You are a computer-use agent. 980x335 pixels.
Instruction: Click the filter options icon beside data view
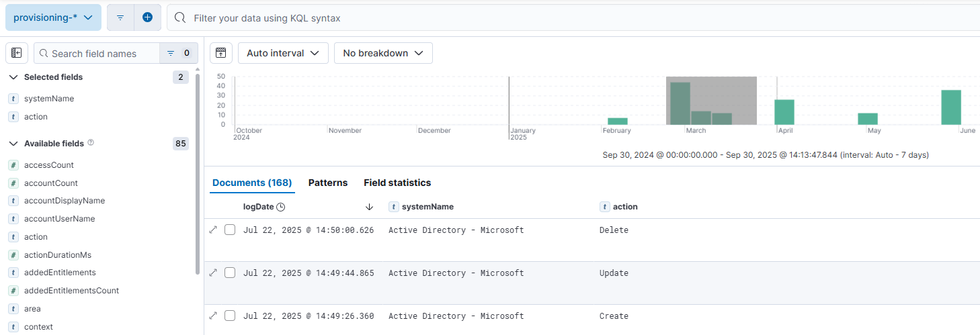(120, 17)
